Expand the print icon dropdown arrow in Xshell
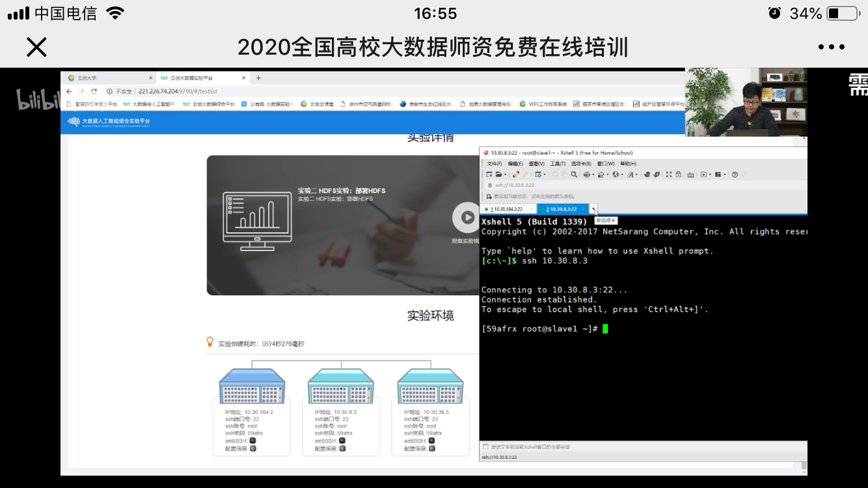868x488 pixels. (x=592, y=174)
